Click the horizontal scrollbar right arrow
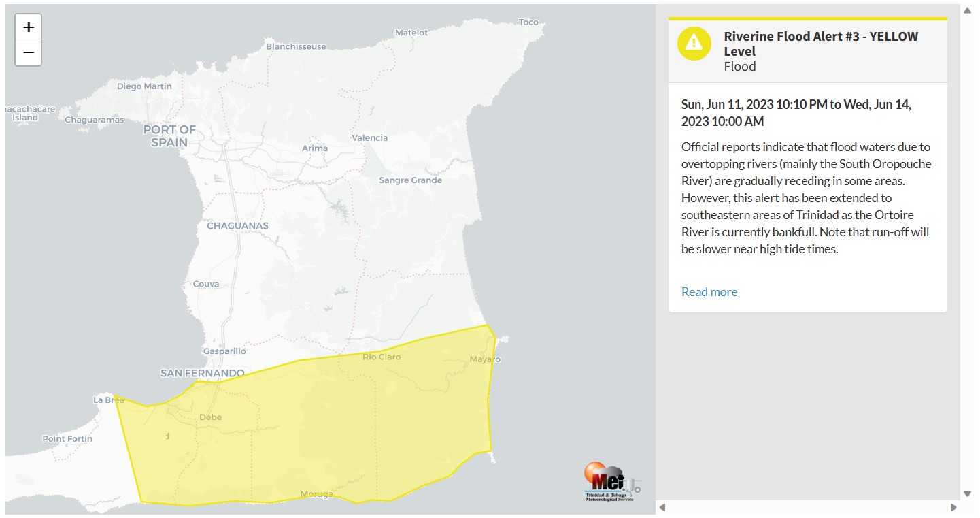 point(953,507)
